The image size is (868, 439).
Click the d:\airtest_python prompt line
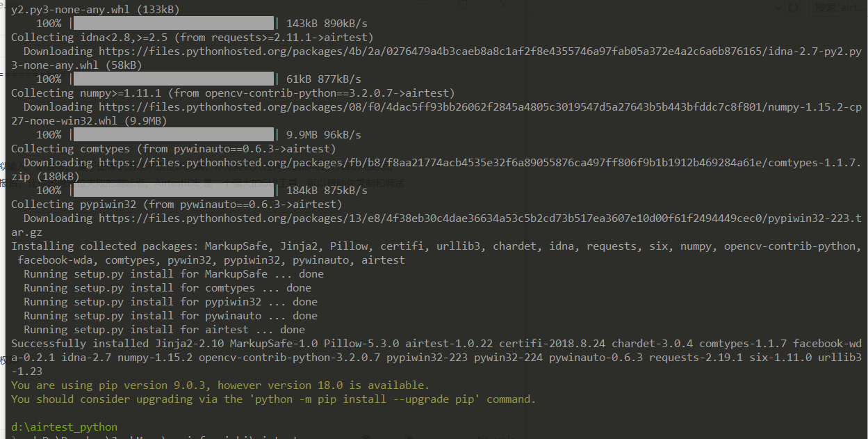tap(65, 427)
